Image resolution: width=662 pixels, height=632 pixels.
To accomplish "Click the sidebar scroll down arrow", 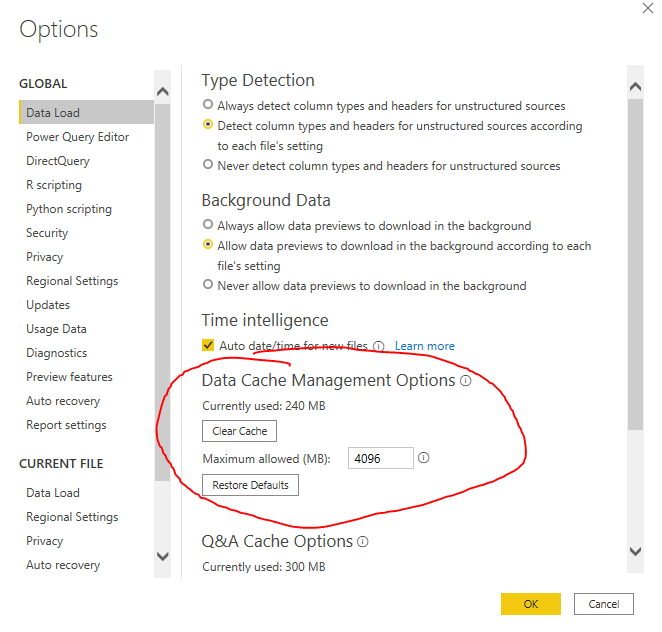I will coord(163,556).
